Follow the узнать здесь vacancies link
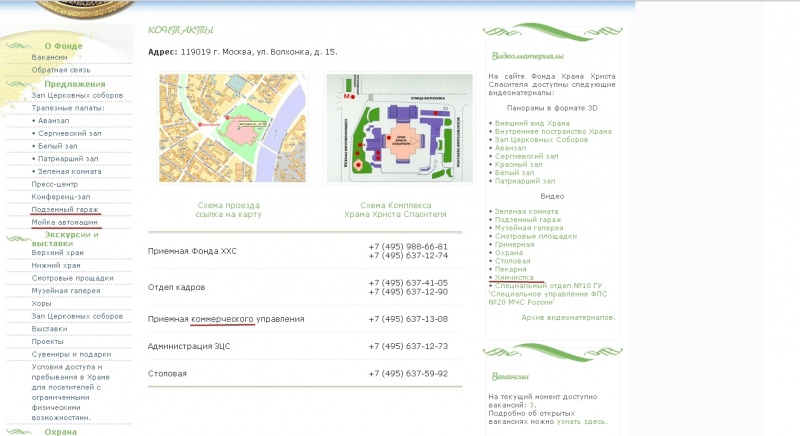800x436 pixels. click(x=581, y=422)
